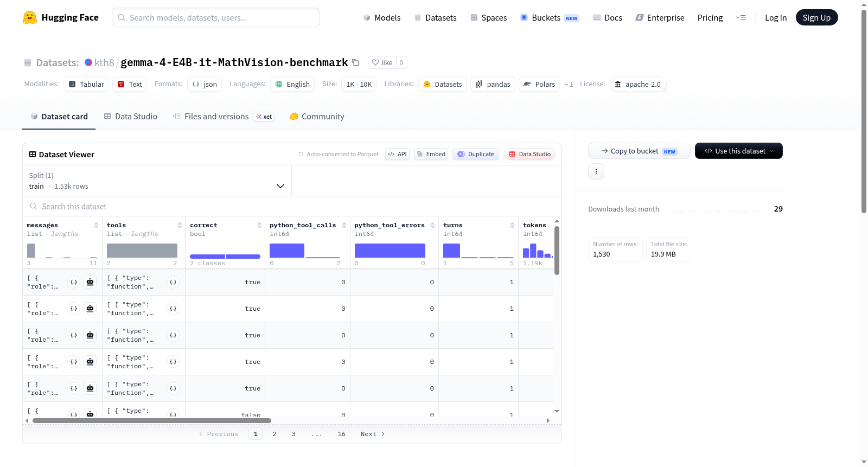
Task: Open the Community tab
Action: coord(317,117)
